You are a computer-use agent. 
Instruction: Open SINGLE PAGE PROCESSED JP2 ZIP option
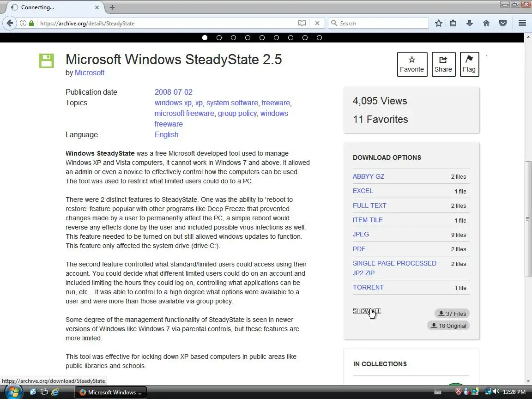coord(394,268)
